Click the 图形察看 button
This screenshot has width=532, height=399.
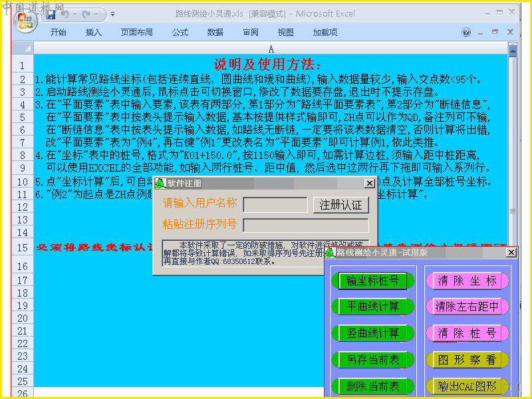[x=467, y=360]
